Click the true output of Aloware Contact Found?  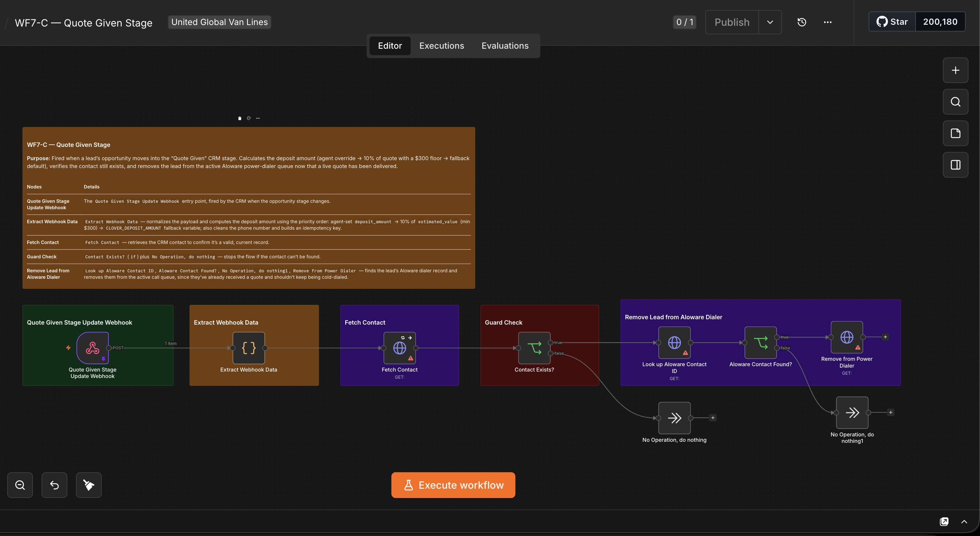777,338
